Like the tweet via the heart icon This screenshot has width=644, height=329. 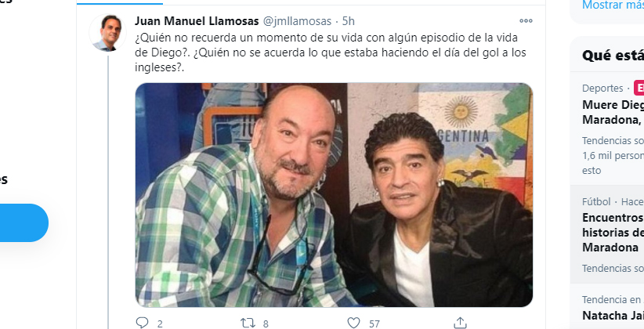coord(353,323)
